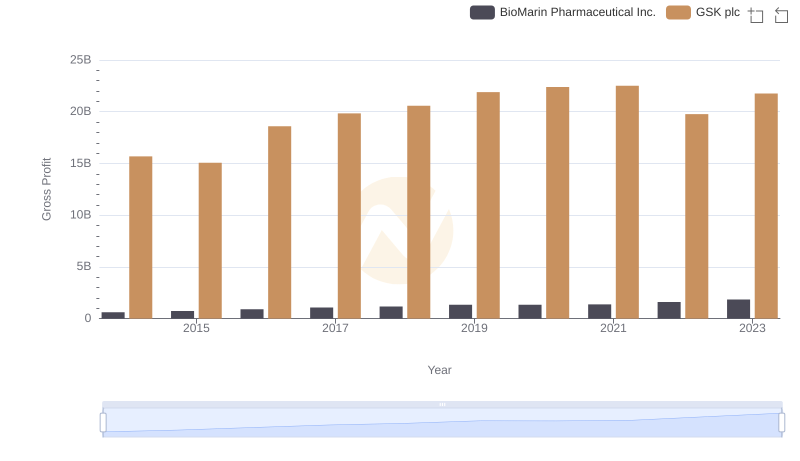The image size is (800, 461).
Task: Toggle BioMarin Pharmaceutical Inc. legend entry
Action: (563, 12)
